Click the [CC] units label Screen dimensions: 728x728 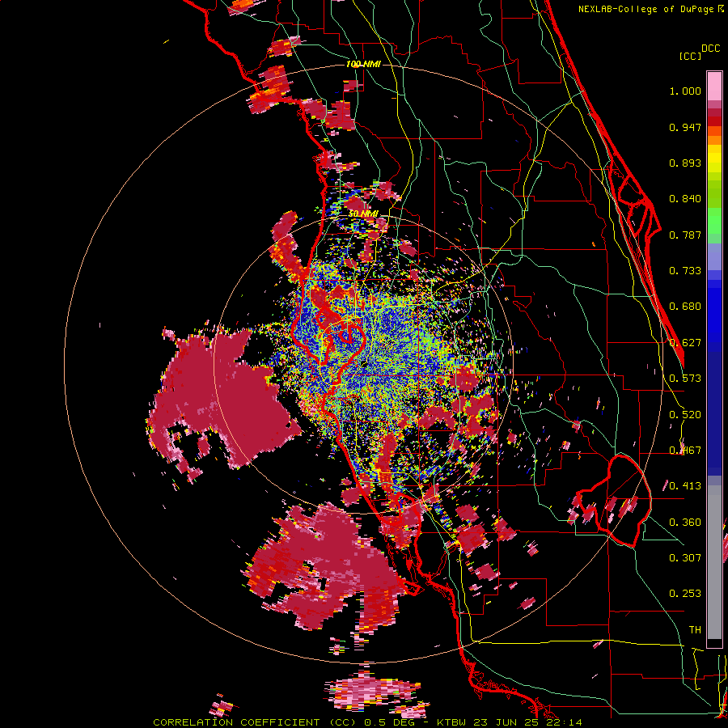pyautogui.click(x=691, y=56)
